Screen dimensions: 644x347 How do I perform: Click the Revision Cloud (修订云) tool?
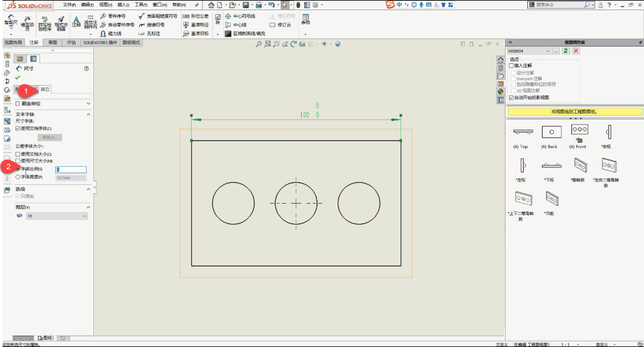(280, 25)
